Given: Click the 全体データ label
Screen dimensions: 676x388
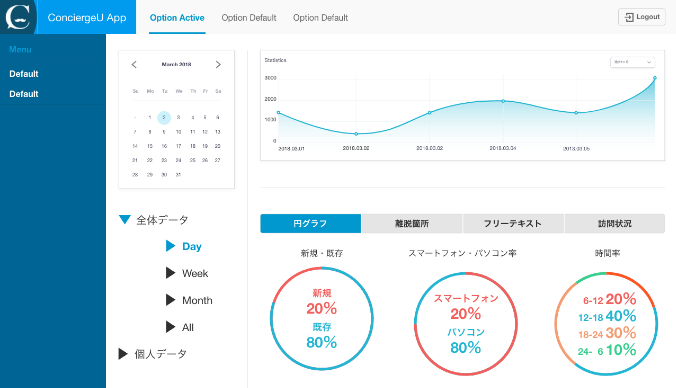Looking at the screenshot, I should [x=163, y=220].
